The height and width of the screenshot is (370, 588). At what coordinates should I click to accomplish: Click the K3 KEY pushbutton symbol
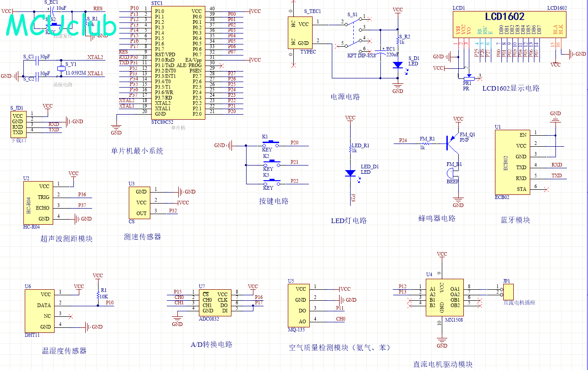271,182
